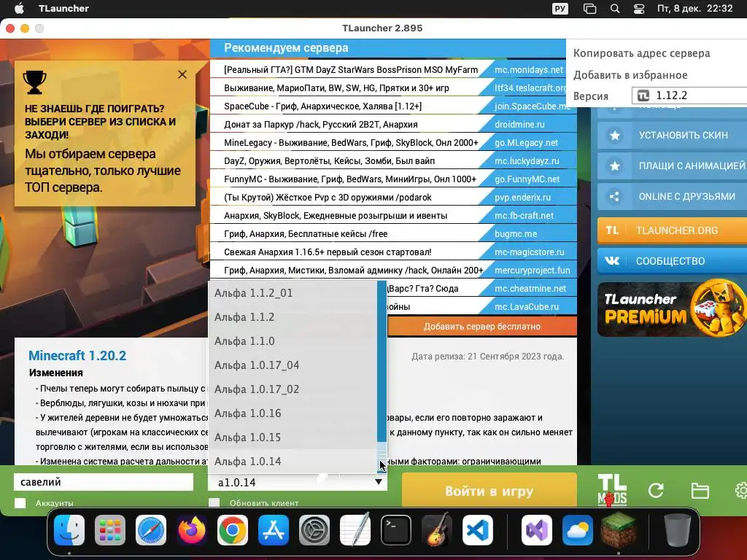Open the TLauncher menu bar item

[64, 8]
